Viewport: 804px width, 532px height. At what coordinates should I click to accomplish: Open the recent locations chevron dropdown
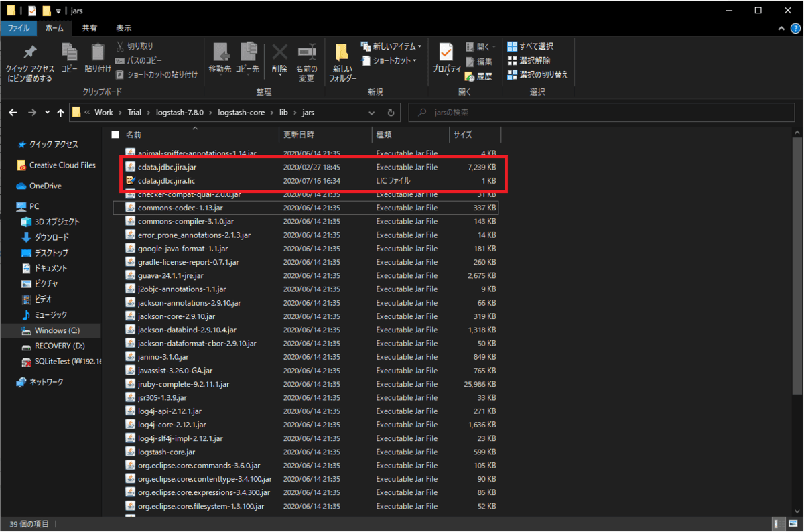47,113
